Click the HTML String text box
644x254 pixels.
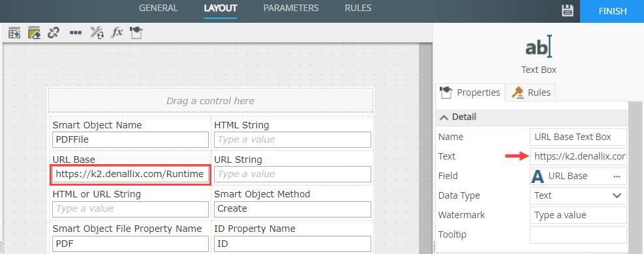[x=292, y=139]
